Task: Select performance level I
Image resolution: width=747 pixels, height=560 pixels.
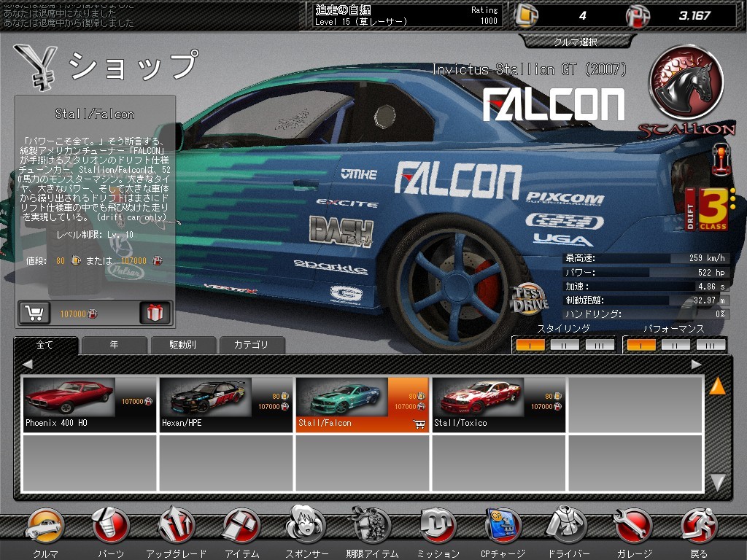Action: point(641,345)
